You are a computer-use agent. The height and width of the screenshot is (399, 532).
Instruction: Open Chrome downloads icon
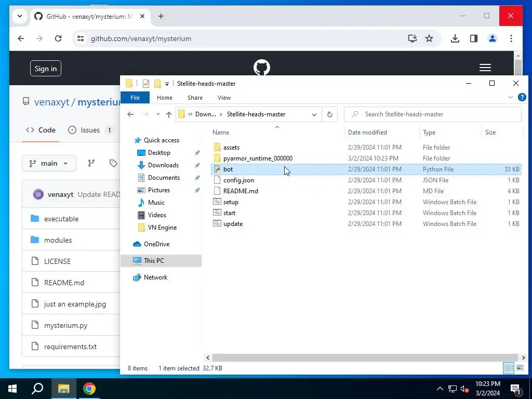pos(455,38)
